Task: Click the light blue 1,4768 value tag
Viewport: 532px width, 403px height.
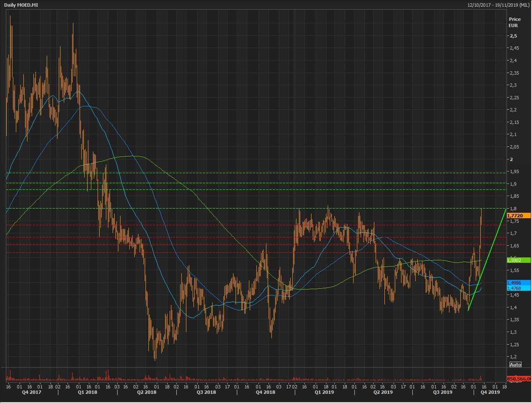Action: coord(518,288)
